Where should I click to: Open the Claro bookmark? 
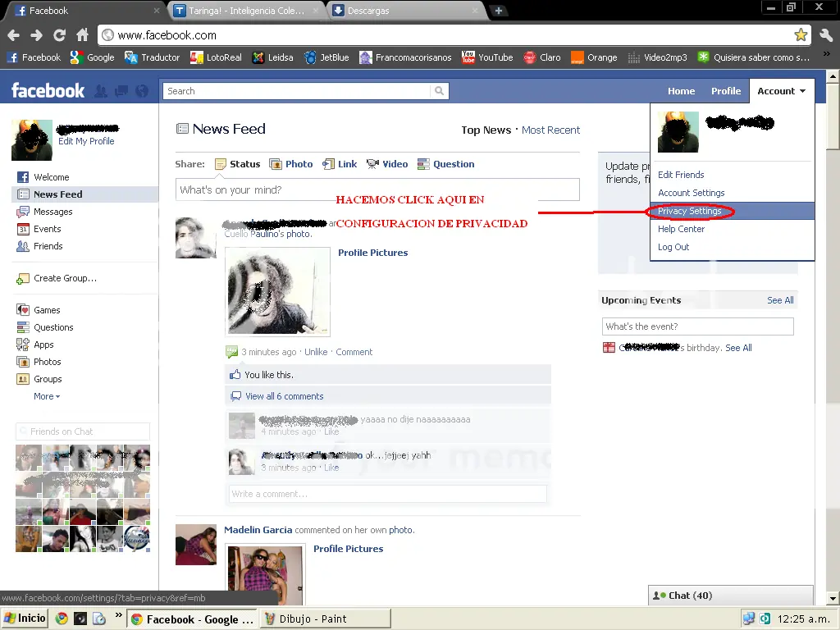(542, 57)
